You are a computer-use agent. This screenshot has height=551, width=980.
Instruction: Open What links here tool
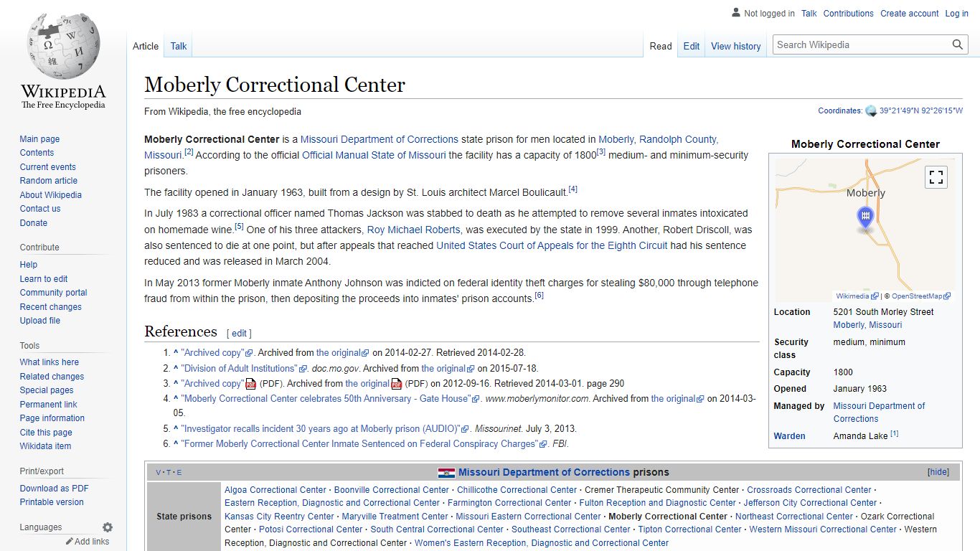click(x=50, y=362)
